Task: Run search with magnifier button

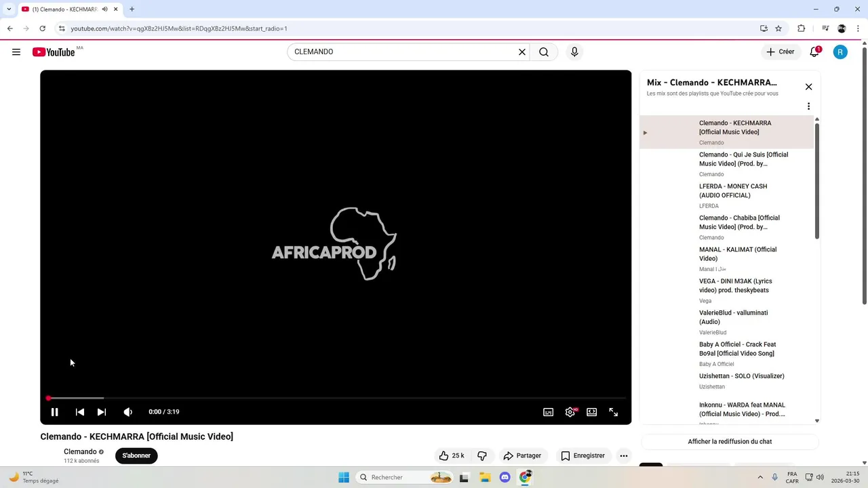Action: [544, 52]
